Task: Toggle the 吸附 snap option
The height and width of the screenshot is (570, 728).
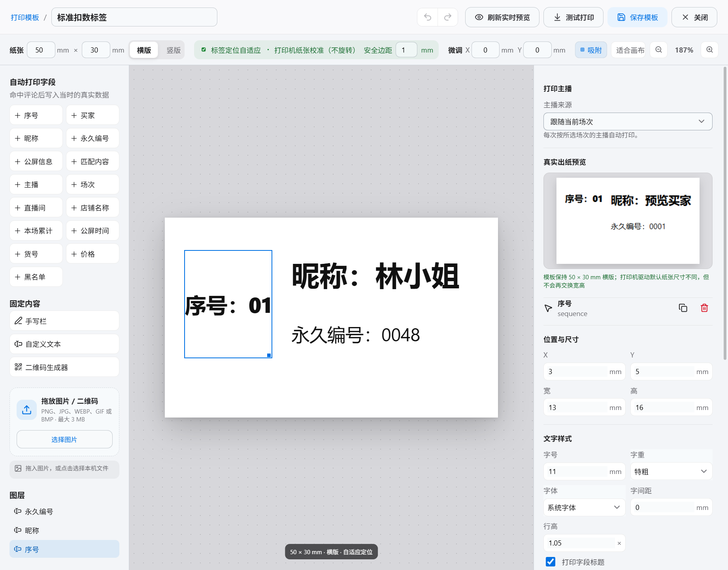Action: pos(591,50)
